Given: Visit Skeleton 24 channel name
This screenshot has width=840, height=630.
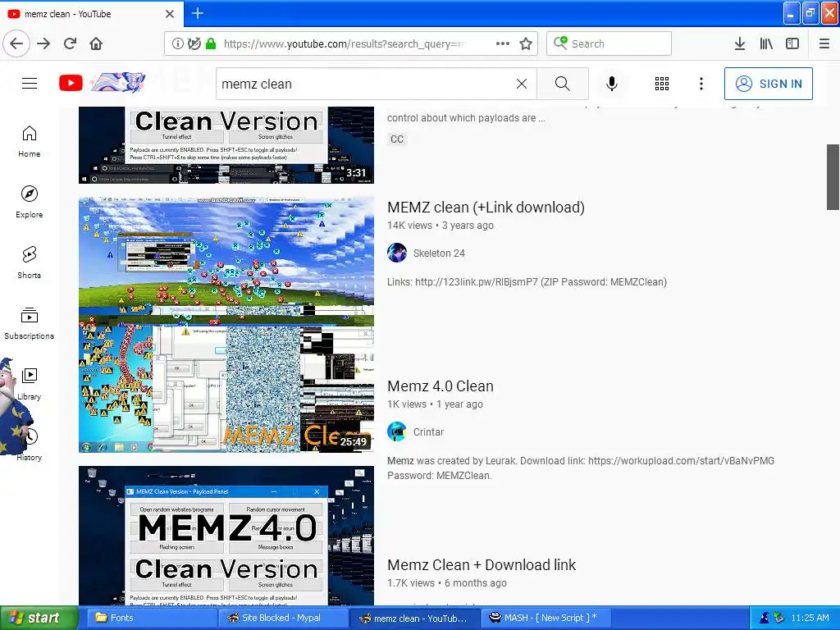Looking at the screenshot, I should [439, 253].
